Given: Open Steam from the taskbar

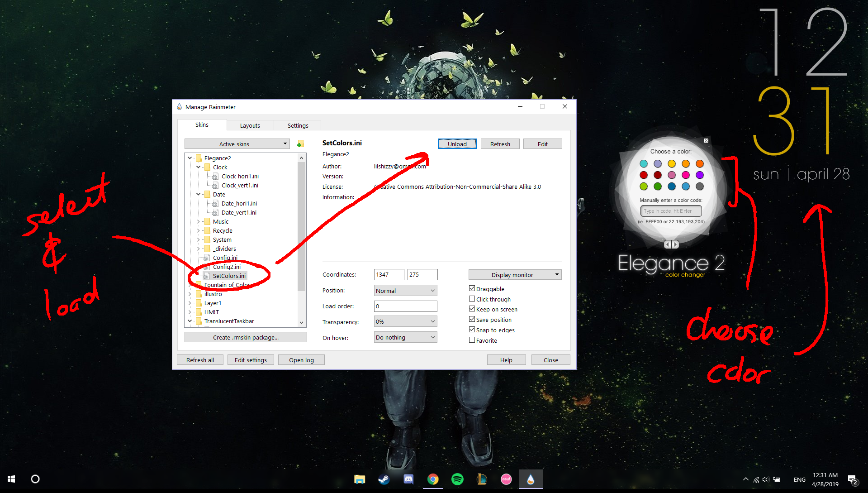Looking at the screenshot, I should click(x=384, y=479).
